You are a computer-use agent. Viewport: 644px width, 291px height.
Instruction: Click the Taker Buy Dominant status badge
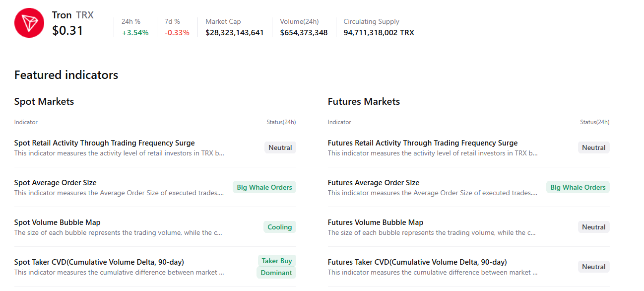coord(276,267)
